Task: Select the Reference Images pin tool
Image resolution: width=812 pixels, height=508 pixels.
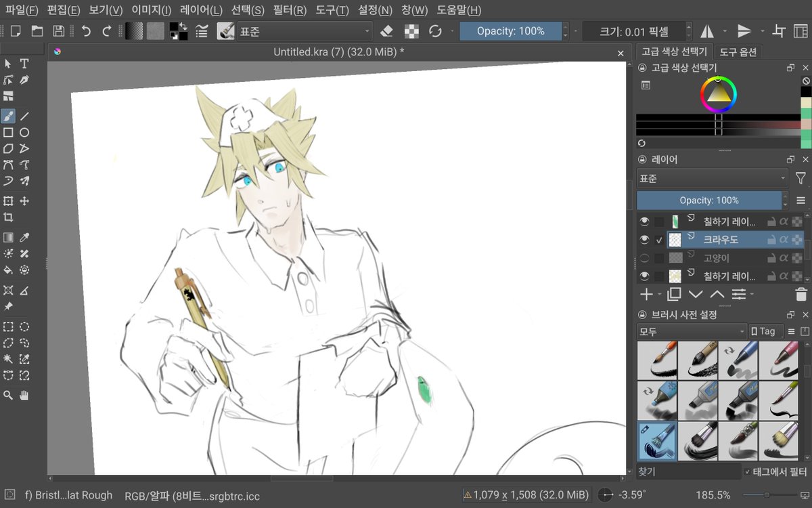Action: pos(8,306)
